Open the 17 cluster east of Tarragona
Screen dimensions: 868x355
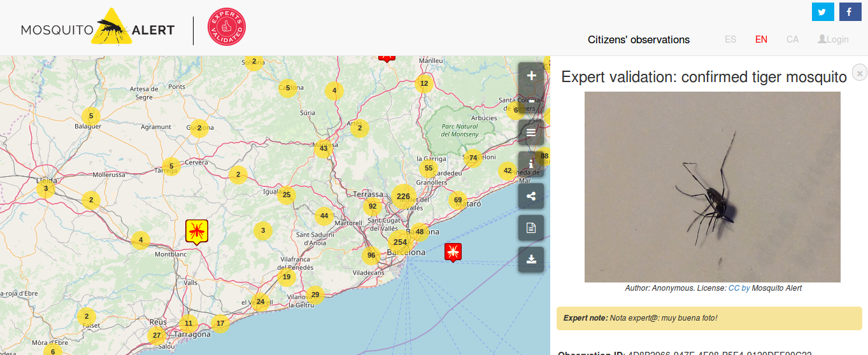pyautogui.click(x=220, y=323)
